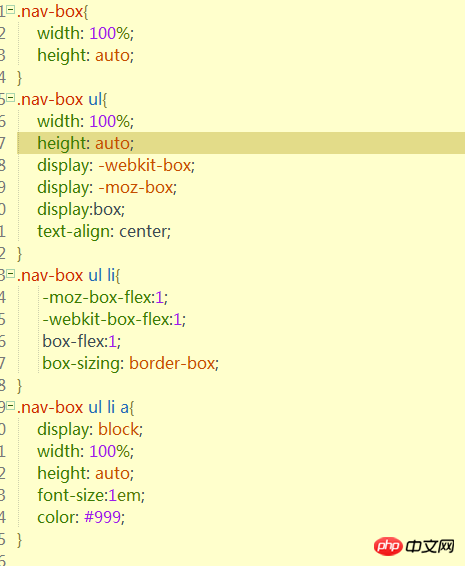Fold the .nav-box ul li rule
This screenshot has width=465, height=566.
click(x=11, y=274)
